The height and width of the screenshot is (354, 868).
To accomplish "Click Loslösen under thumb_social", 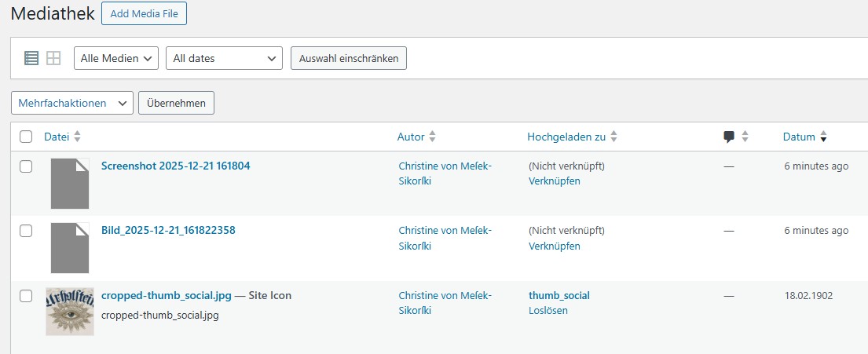I will (x=548, y=310).
